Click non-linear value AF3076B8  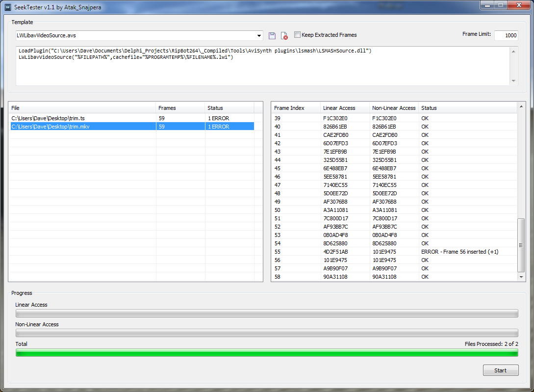[x=384, y=202]
